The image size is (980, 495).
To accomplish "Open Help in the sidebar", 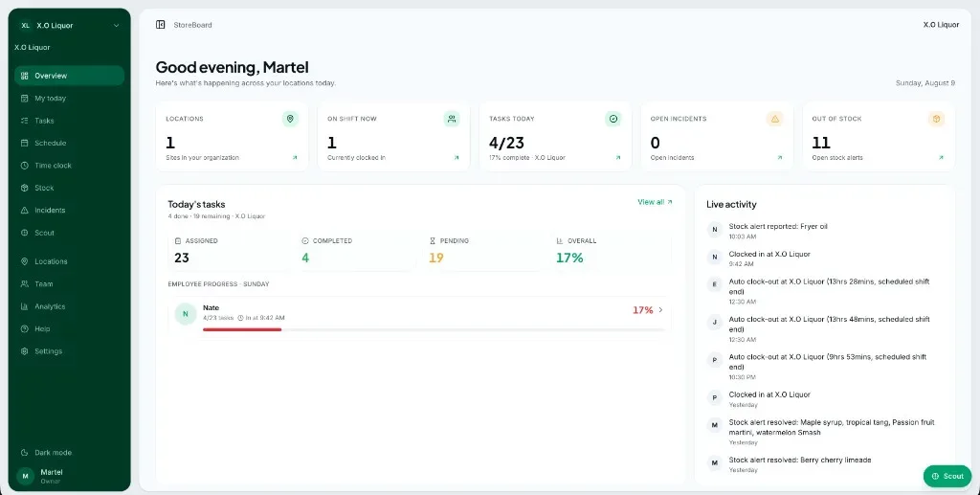I will pyautogui.click(x=69, y=329).
